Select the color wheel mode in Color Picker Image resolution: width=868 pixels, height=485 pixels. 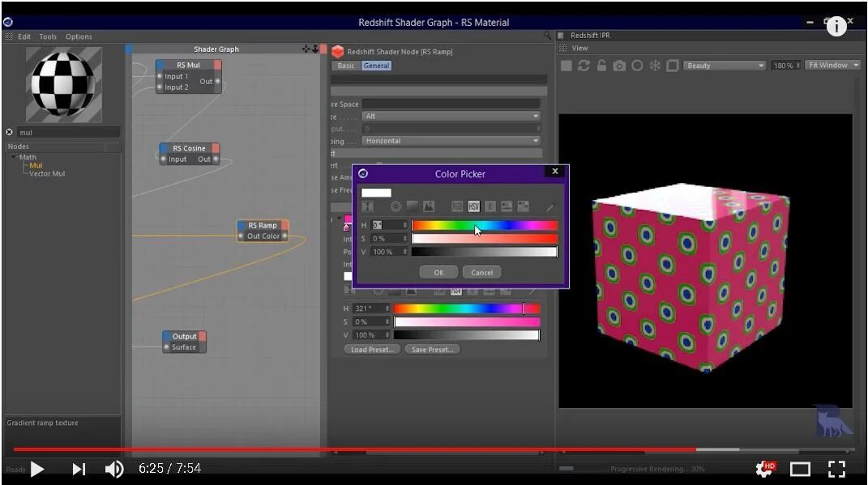tap(396, 206)
